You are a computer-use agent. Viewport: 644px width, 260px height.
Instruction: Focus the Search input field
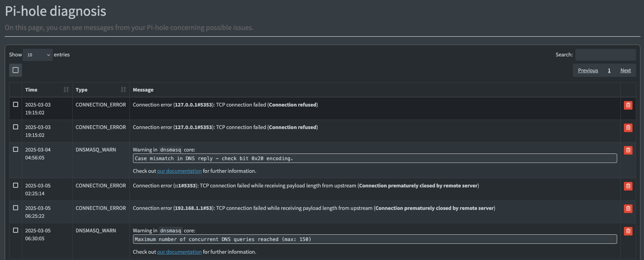tap(605, 55)
